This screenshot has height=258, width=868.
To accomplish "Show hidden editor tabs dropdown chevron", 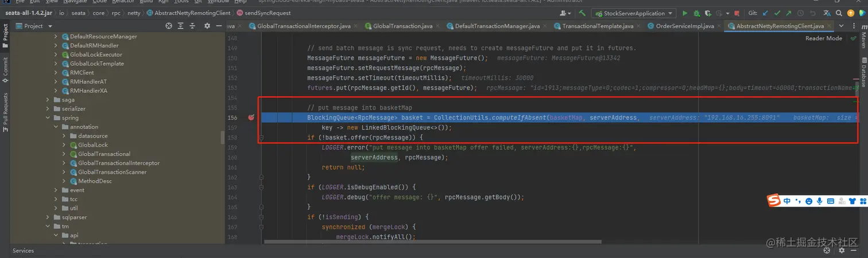I will (x=841, y=26).
